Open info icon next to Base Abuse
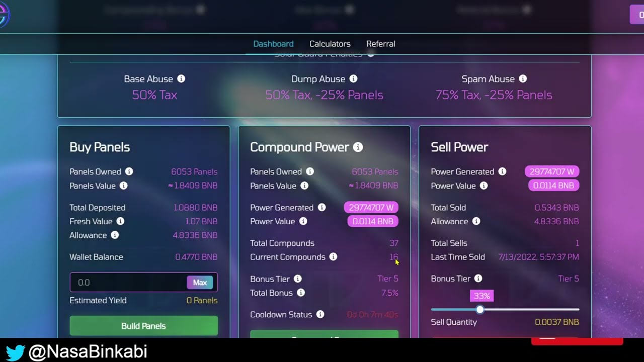The height and width of the screenshot is (362, 644). click(x=181, y=79)
